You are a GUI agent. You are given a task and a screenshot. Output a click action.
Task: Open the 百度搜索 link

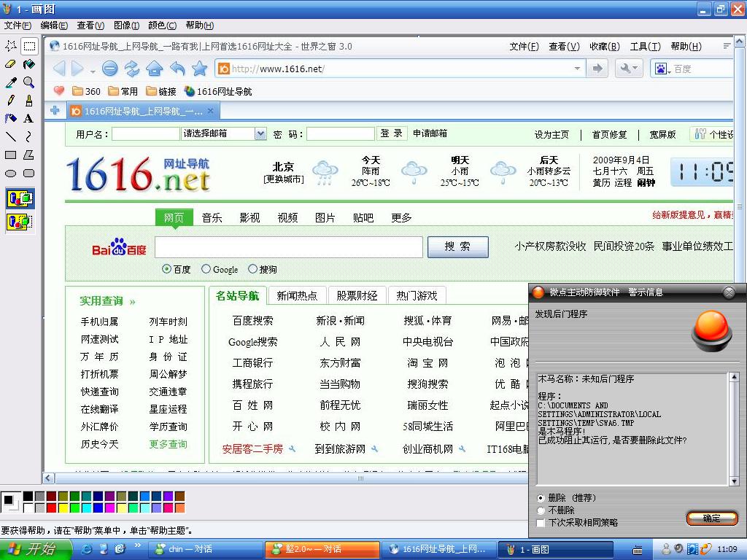coord(253,321)
